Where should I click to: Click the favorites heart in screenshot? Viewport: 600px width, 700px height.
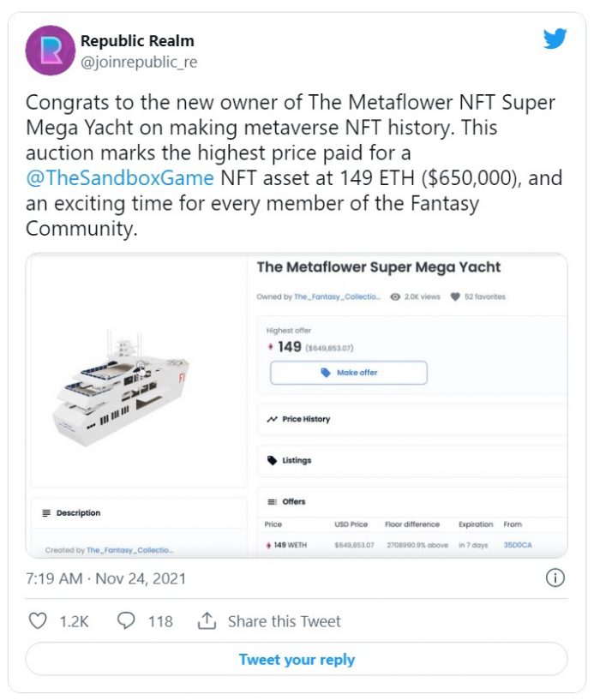(456, 296)
